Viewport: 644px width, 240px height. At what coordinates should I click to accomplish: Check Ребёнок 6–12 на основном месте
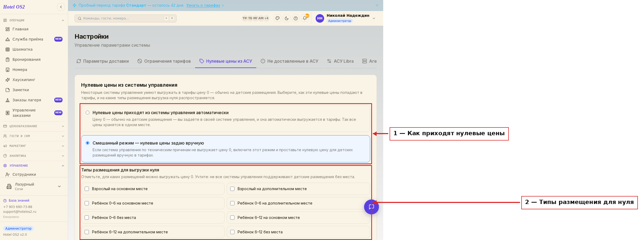point(232,218)
